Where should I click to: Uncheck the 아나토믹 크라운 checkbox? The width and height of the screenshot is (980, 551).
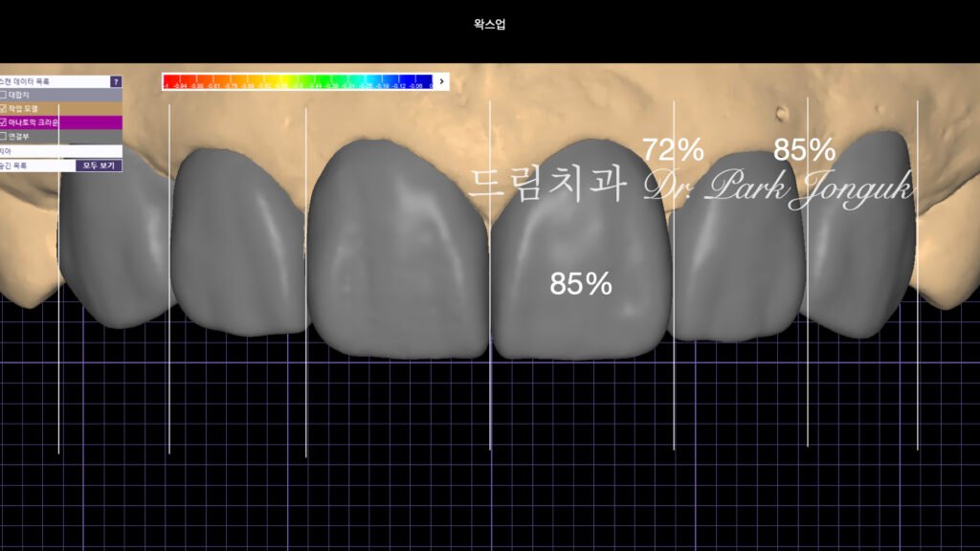coord(4,120)
